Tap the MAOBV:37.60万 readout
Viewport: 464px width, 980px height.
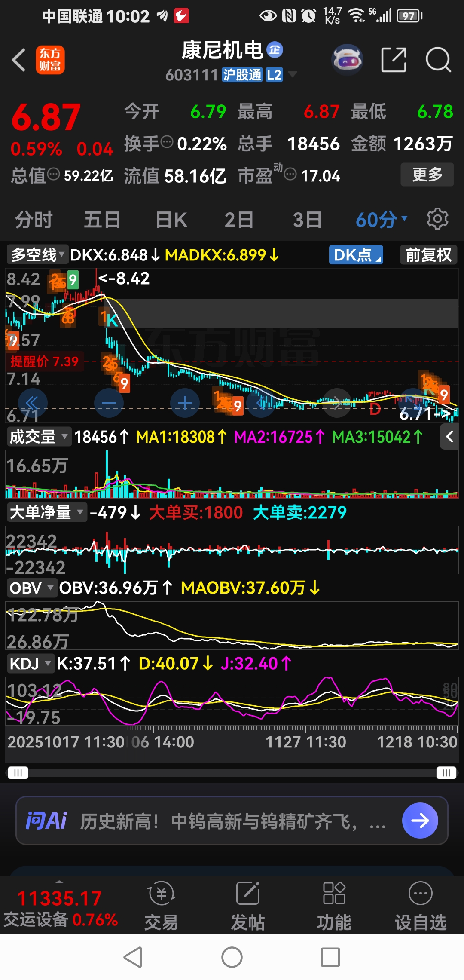(x=250, y=588)
